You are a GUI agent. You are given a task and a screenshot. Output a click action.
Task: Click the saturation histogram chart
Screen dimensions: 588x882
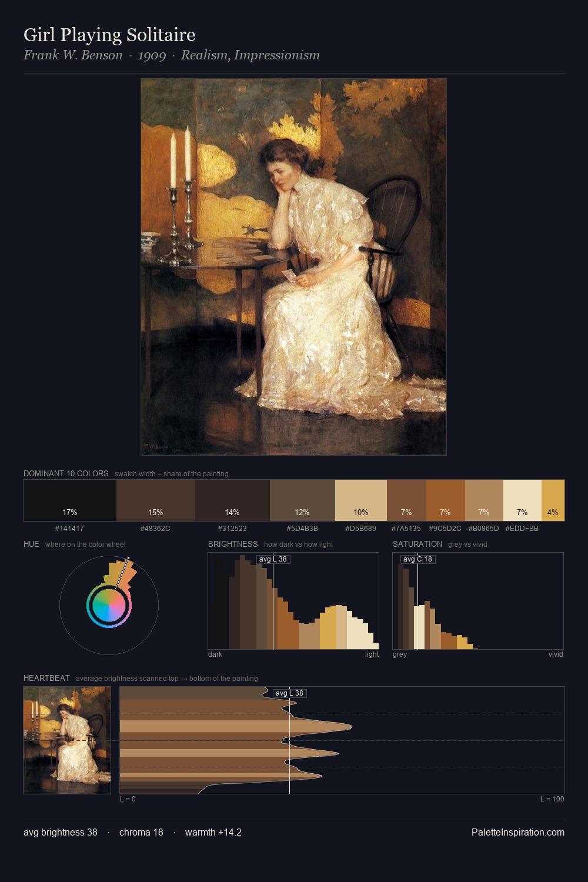click(x=478, y=601)
